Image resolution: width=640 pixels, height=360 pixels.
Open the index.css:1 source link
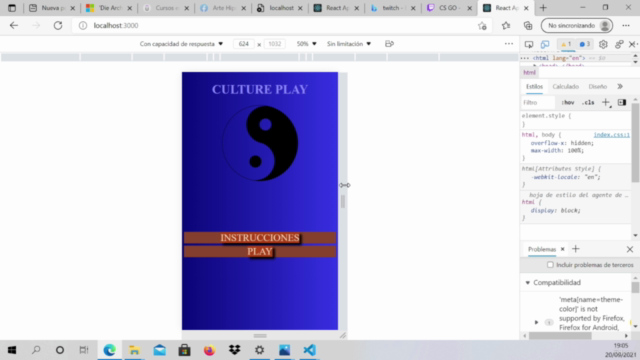[x=611, y=135]
